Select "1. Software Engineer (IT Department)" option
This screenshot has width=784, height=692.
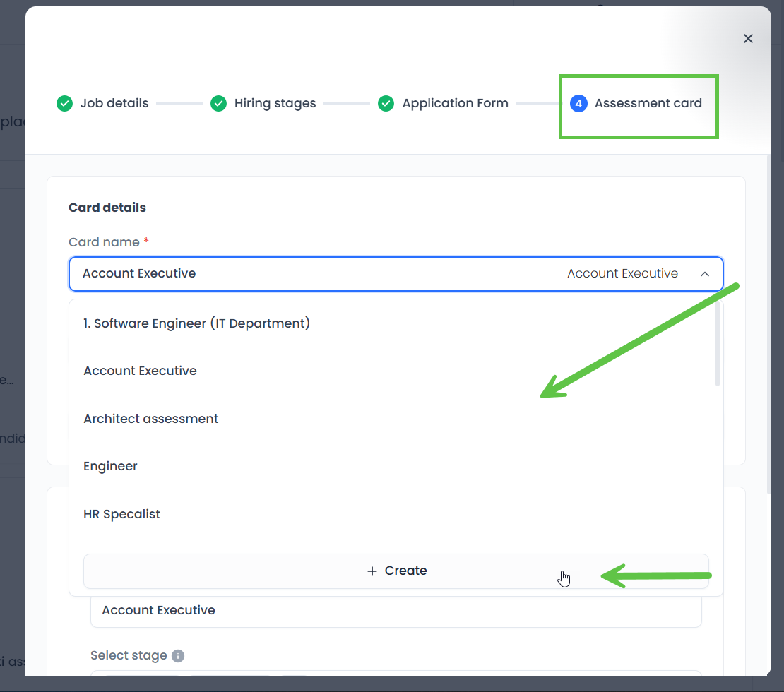(x=196, y=323)
